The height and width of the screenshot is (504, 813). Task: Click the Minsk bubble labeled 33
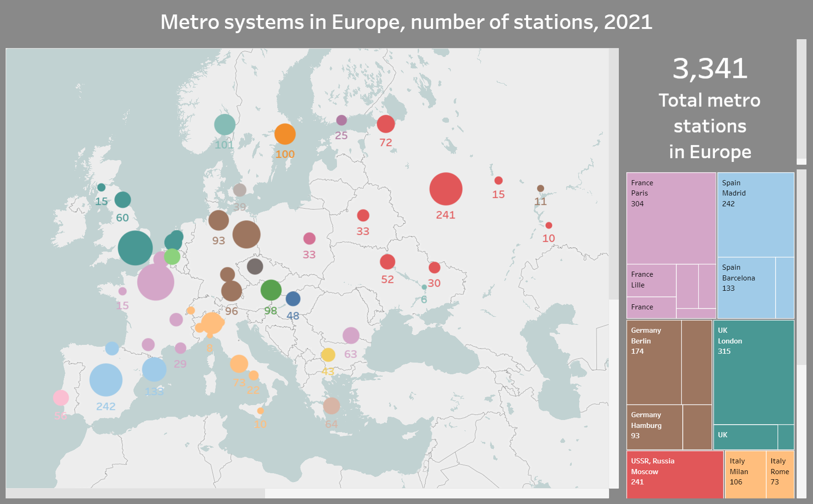363,215
